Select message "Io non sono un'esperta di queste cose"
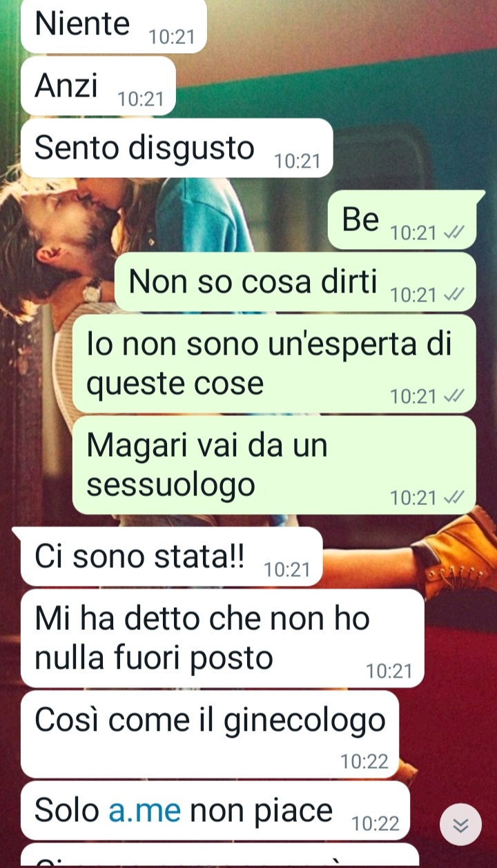497x868 pixels. pyautogui.click(x=274, y=364)
